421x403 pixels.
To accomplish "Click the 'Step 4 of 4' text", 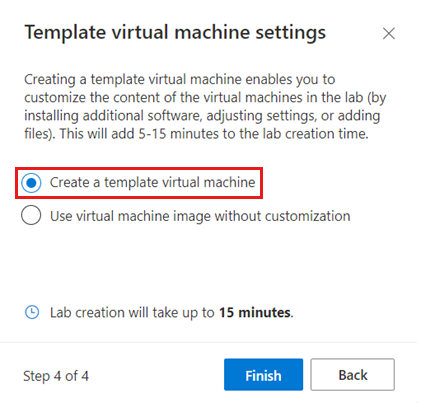I will [56, 376].
